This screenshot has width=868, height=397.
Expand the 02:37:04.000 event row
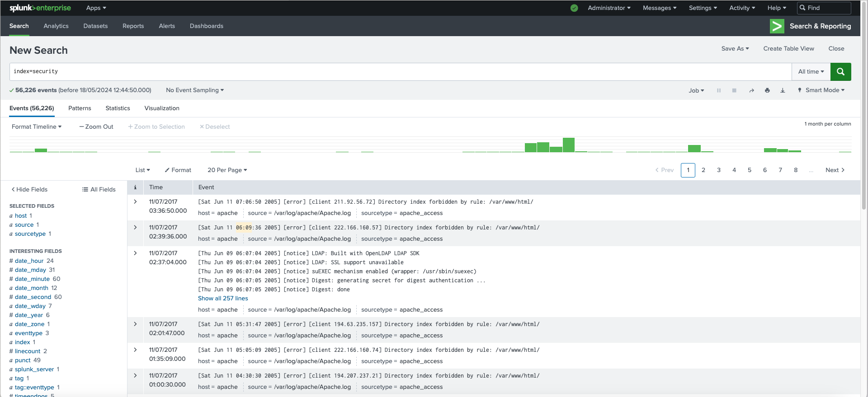(135, 253)
